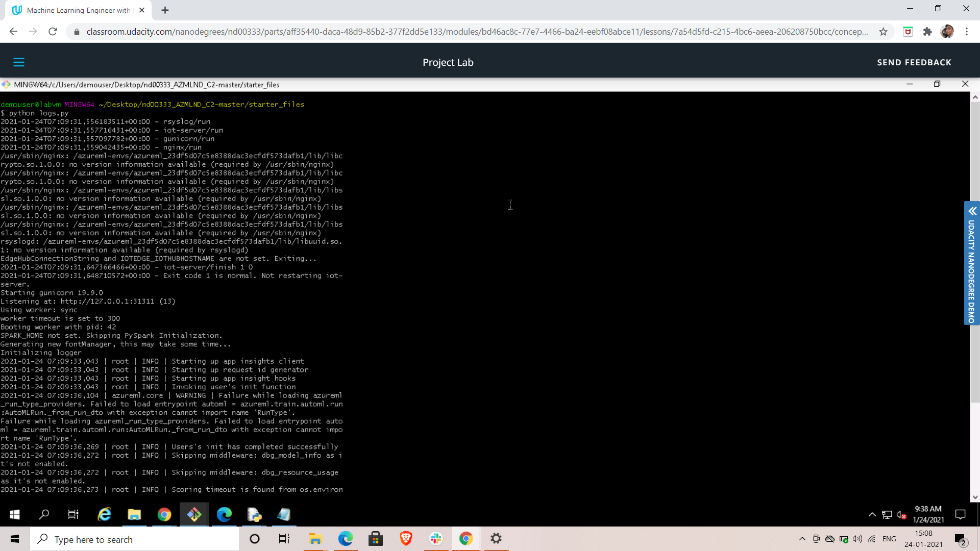The height and width of the screenshot is (551, 980).
Task: Open the Chrome extensions puzzle icon
Action: 927,32
